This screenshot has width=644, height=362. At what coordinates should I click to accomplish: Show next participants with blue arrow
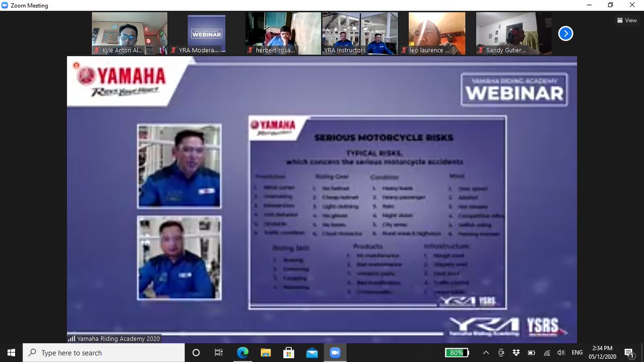click(x=566, y=33)
